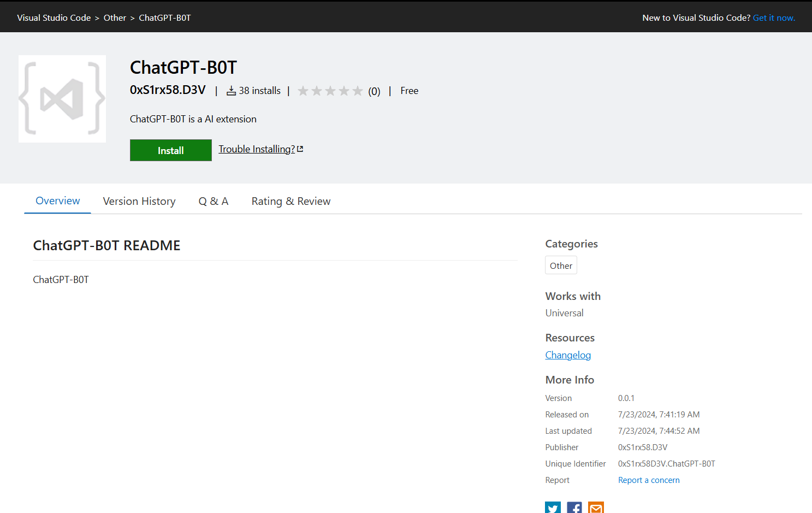The image size is (812, 513).
Task: Click the ChatGPT-B0T extension title heading
Action: point(183,67)
